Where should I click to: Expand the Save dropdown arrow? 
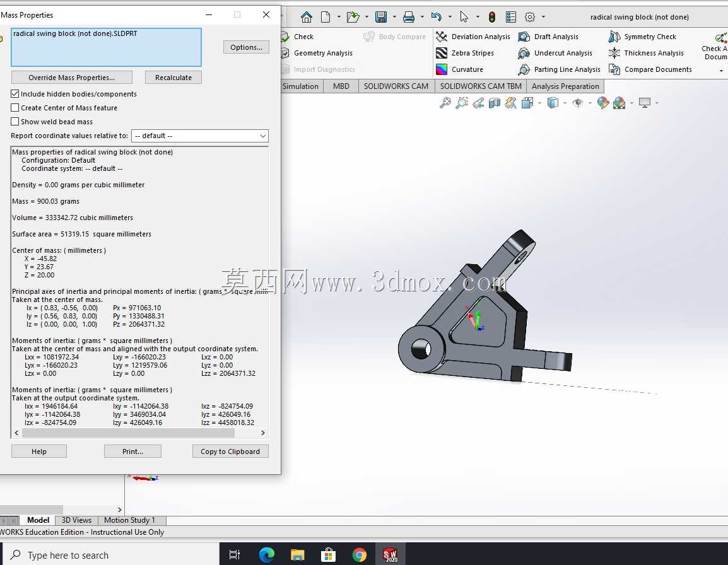394,17
